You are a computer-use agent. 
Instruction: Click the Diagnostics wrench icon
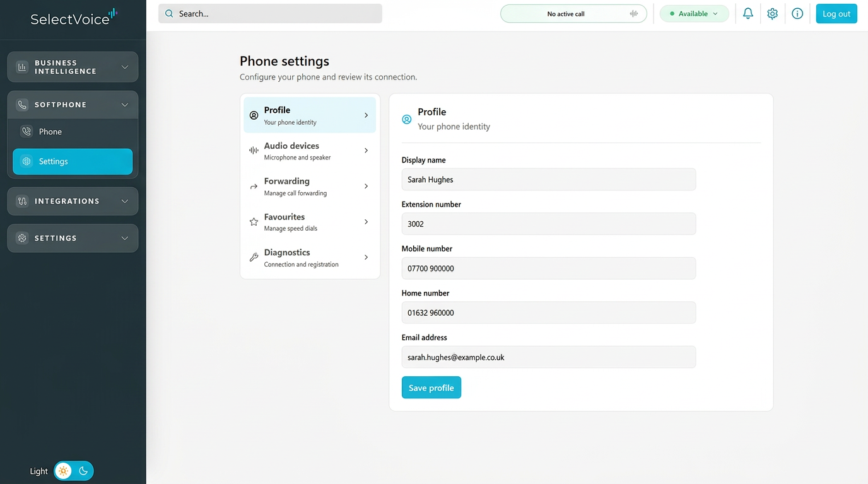tap(254, 257)
